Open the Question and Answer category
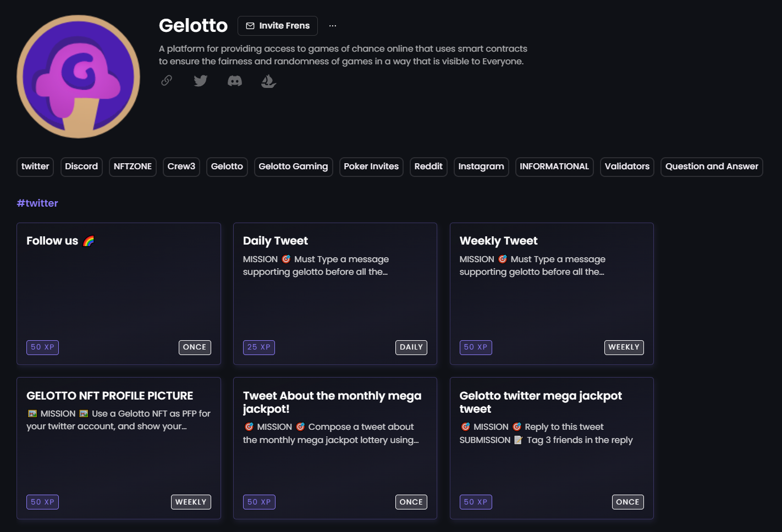This screenshot has height=532, width=782. (x=712, y=167)
